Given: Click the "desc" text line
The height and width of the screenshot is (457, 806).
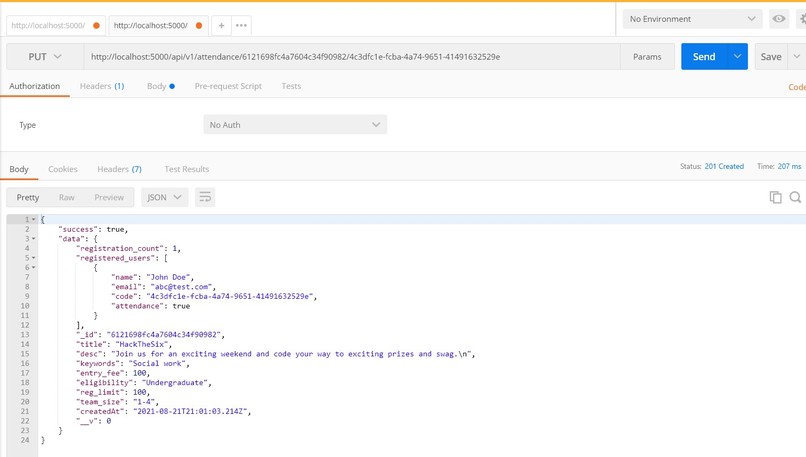Looking at the screenshot, I should [x=276, y=354].
